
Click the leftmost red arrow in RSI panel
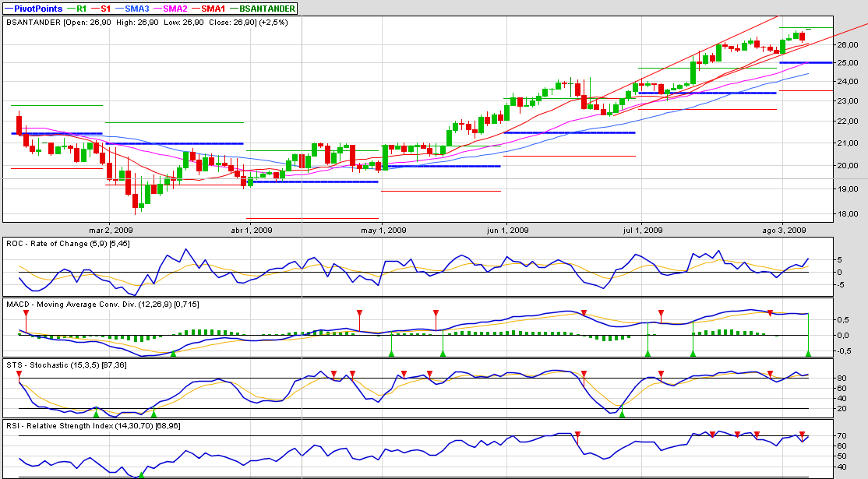point(577,435)
